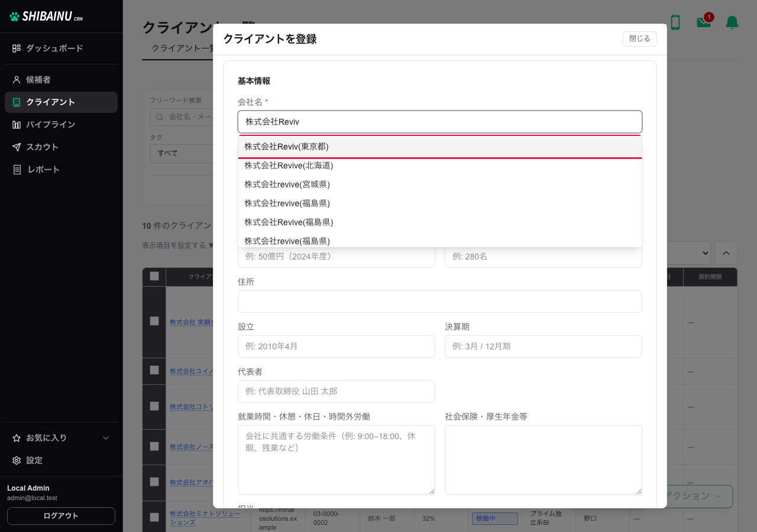Viewport: 757px width, 532px height.
Task: Click the 稼働中 status badge
Action: point(494,518)
